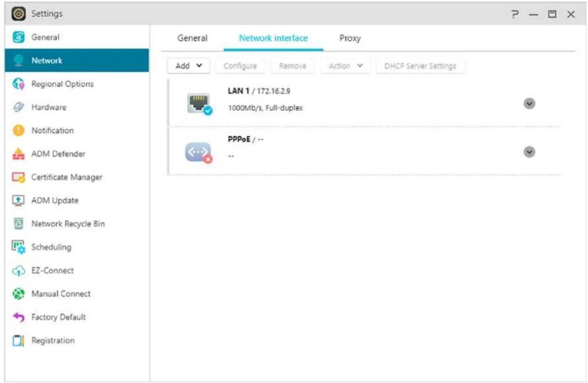Expand the PPPoE interface details

click(529, 152)
